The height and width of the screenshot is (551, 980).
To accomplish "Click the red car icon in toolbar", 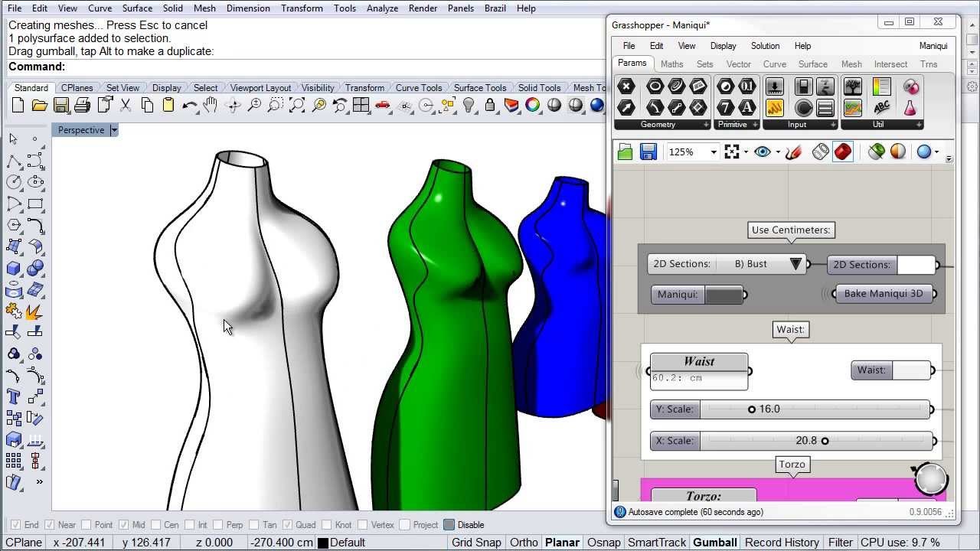I will 382,106.
